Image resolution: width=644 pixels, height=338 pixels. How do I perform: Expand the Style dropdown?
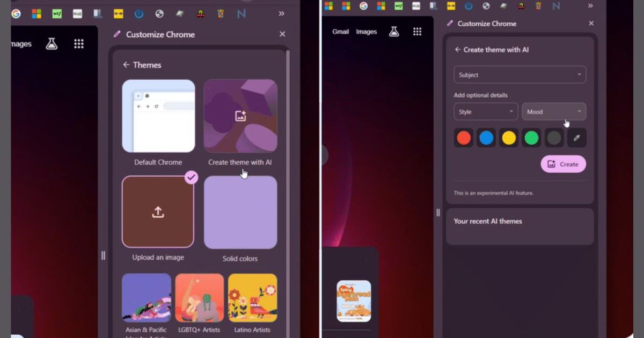tap(486, 112)
